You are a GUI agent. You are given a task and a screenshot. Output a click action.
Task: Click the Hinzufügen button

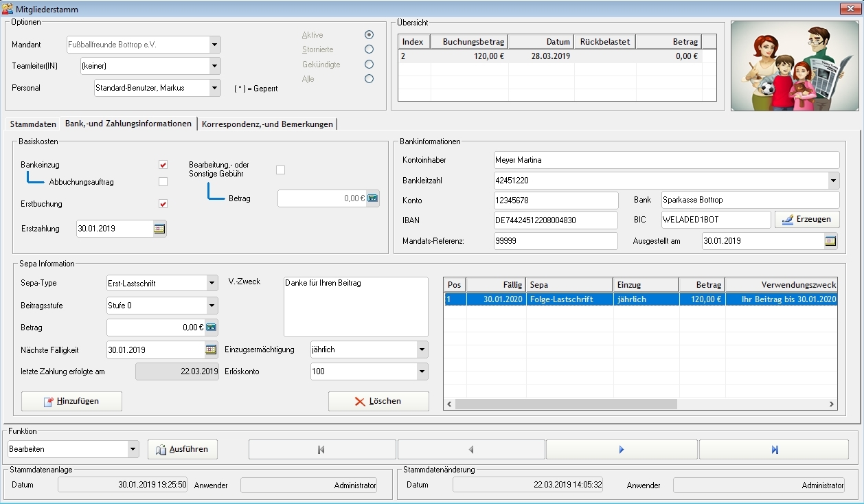pos(71,401)
